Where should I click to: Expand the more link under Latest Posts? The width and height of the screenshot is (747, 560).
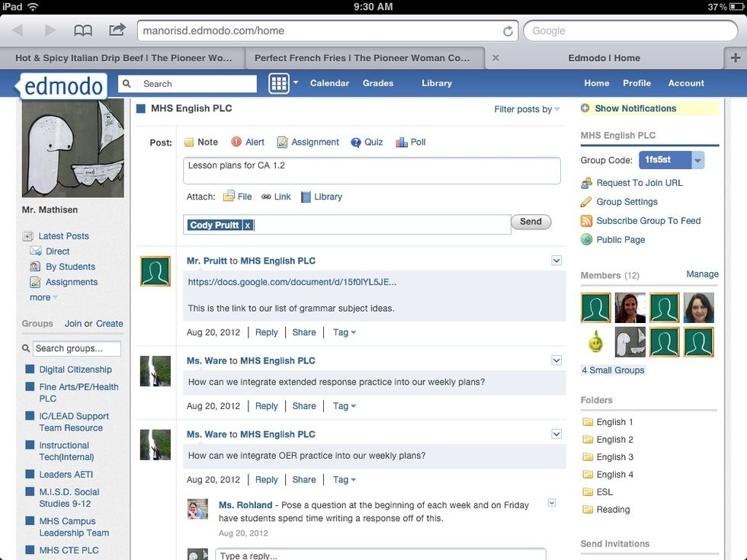[x=43, y=297]
